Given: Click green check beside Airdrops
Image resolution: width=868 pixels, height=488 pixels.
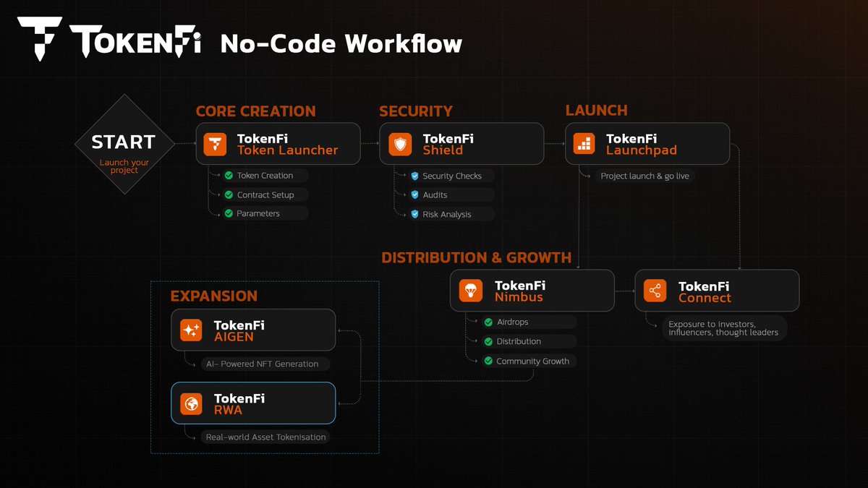Looking at the screenshot, I should pyautogui.click(x=488, y=322).
